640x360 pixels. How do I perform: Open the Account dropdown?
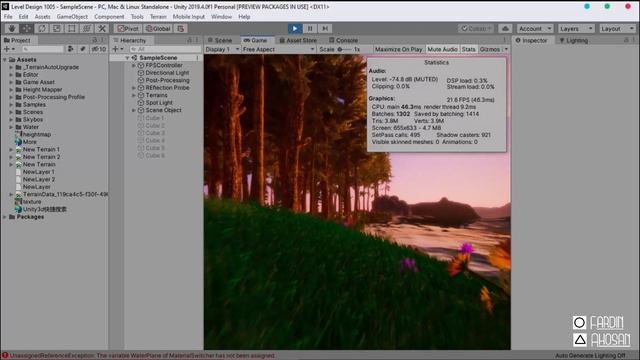535,29
